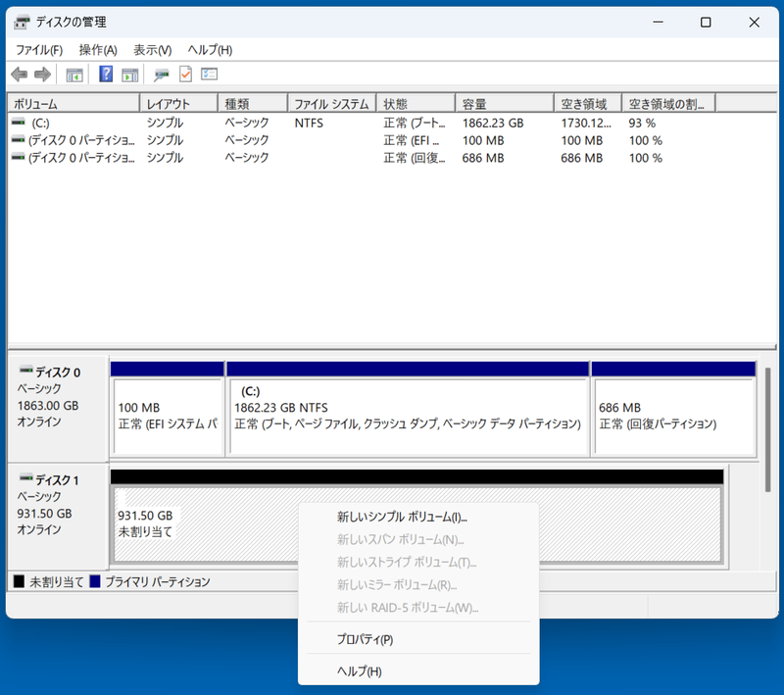Click the disk pane vertical scrollbar
Screen dimensions: 784x695
point(768,430)
